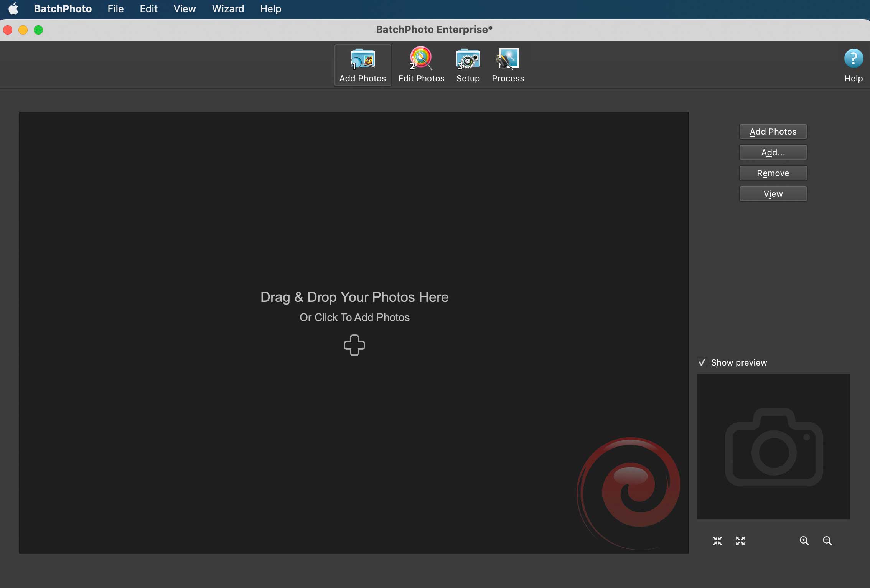870x588 pixels.
Task: Toggle the Show preview checkbox
Action: point(702,362)
